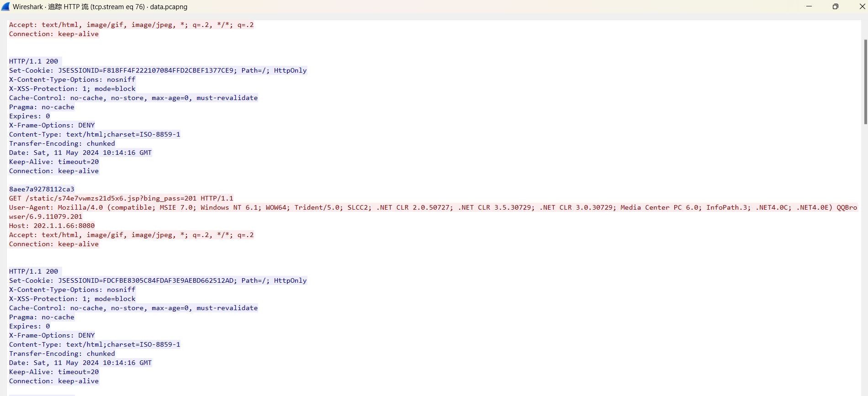The width and height of the screenshot is (868, 396).
Task: Maximize the Wireshark stream window
Action: point(835,6)
